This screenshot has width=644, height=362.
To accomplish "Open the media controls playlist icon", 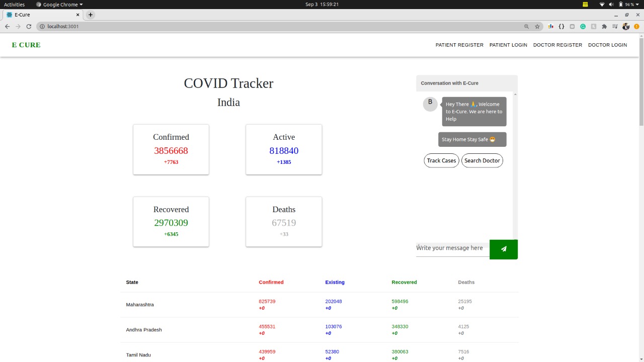I will (615, 27).
